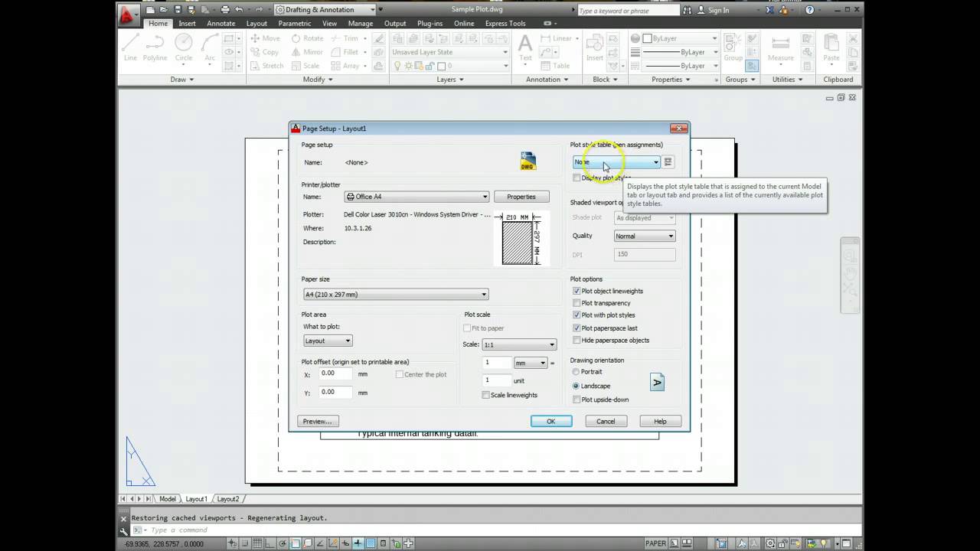
Task: Open the Paper size dropdown
Action: tap(396, 295)
